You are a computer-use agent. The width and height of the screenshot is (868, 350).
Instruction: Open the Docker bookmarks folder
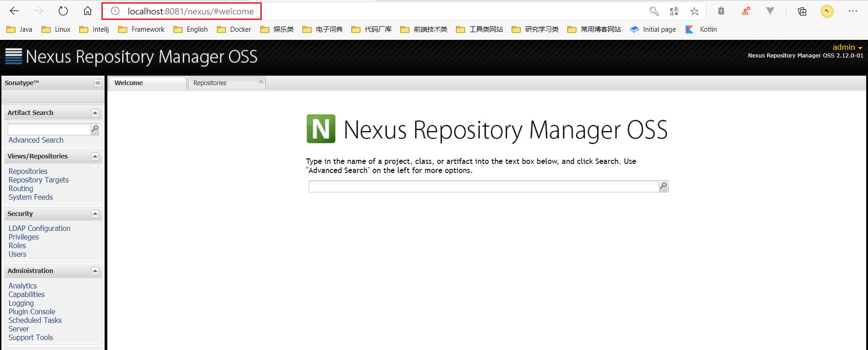pyautogui.click(x=234, y=29)
